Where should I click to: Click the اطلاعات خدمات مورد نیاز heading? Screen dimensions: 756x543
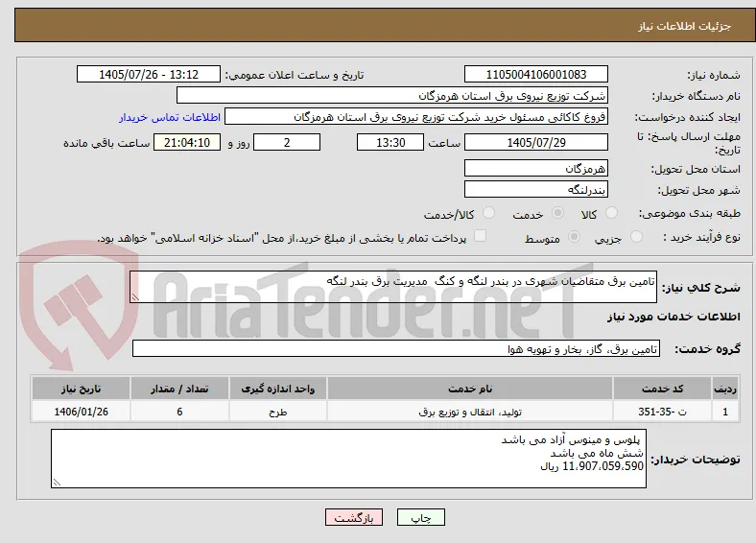click(x=673, y=317)
